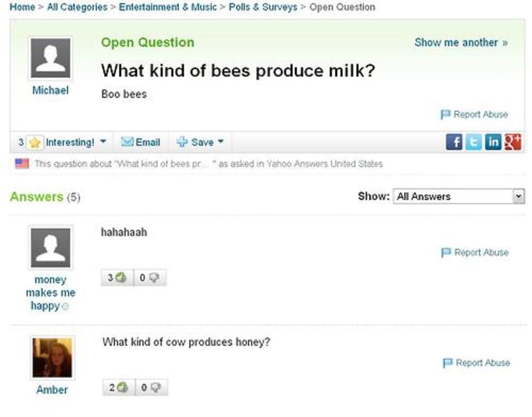
Task: Navigate to Entertainment & Music breadcrumb
Action: click(168, 7)
